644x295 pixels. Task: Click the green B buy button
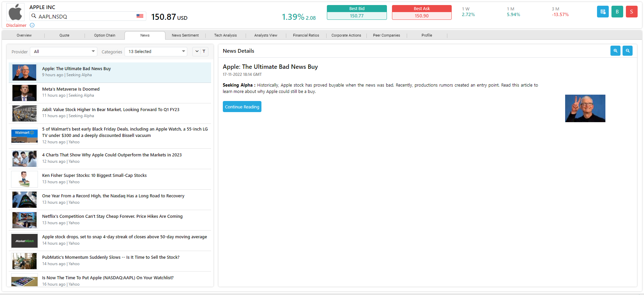click(617, 12)
